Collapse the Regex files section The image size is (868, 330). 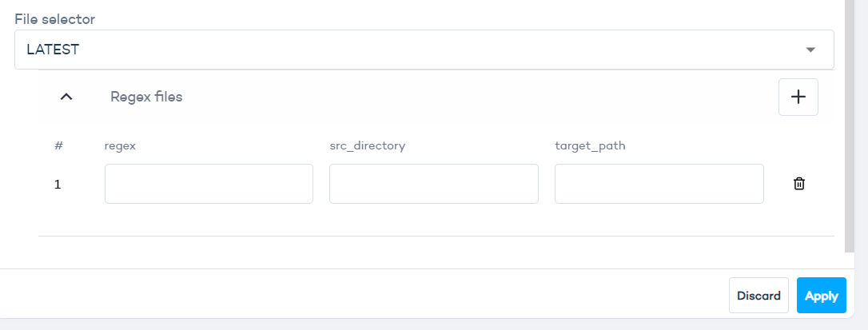66,97
